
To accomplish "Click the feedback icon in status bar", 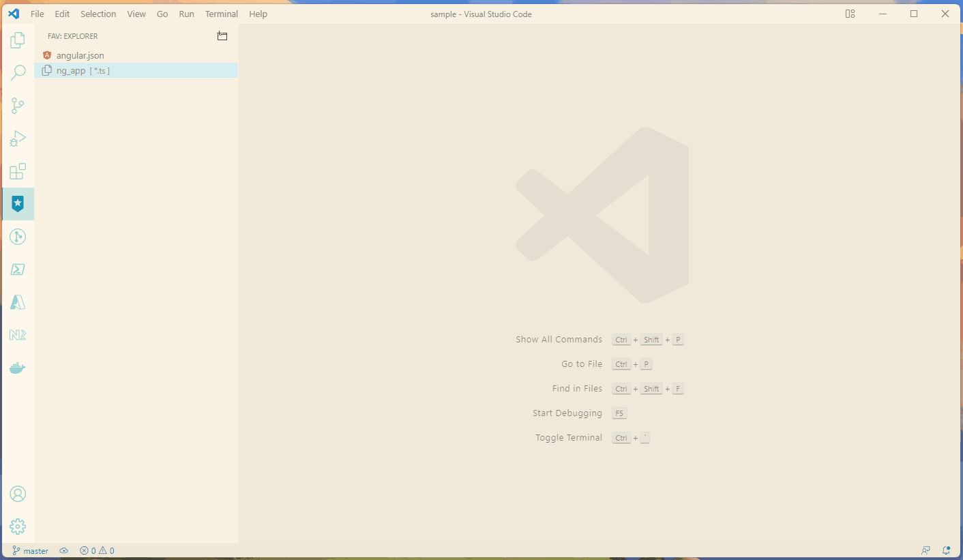I will coord(925,550).
